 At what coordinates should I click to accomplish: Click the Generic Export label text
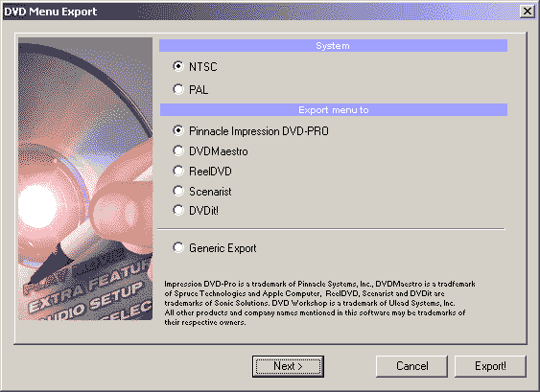223,248
